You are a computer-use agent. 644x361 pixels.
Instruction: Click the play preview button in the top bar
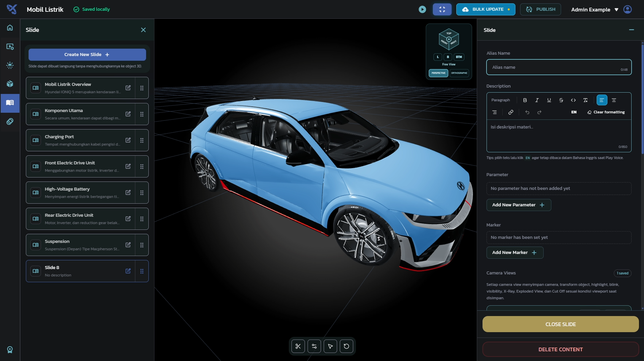[422, 9]
